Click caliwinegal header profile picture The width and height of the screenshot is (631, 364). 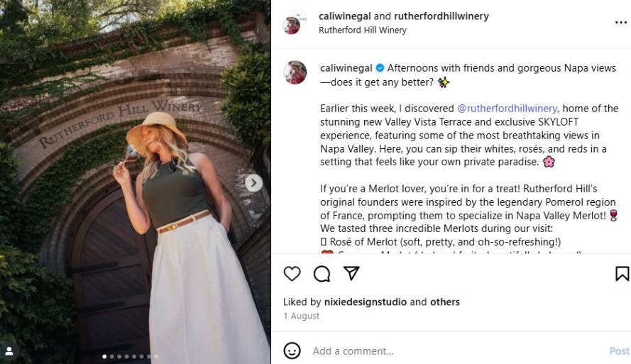coord(292,23)
